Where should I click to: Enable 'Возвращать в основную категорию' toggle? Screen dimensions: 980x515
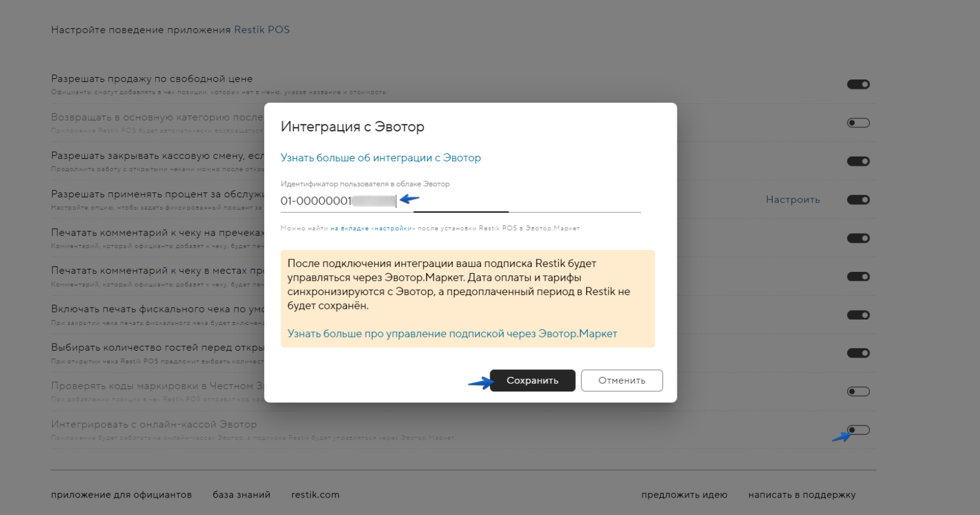pos(858,123)
